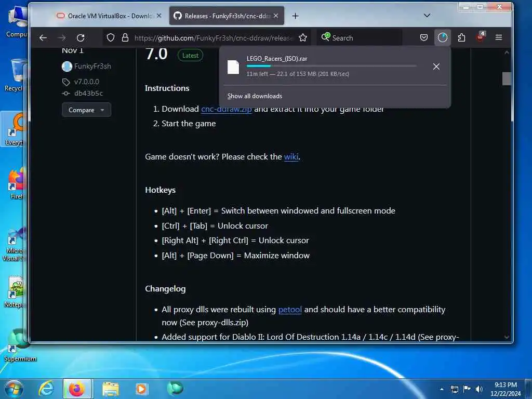Download cnc-ddraw.zip via link
532x399 pixels.
pyautogui.click(x=227, y=109)
